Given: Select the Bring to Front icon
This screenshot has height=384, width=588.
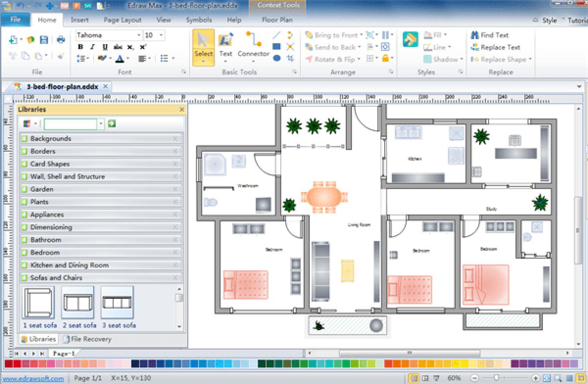Looking at the screenshot, I should (310, 35).
